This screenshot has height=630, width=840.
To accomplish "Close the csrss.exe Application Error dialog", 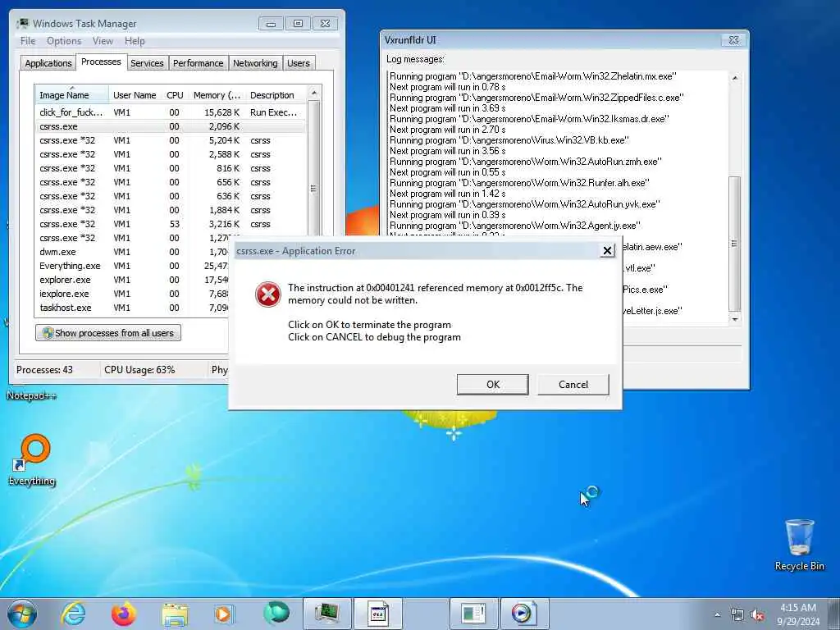I will [607, 251].
